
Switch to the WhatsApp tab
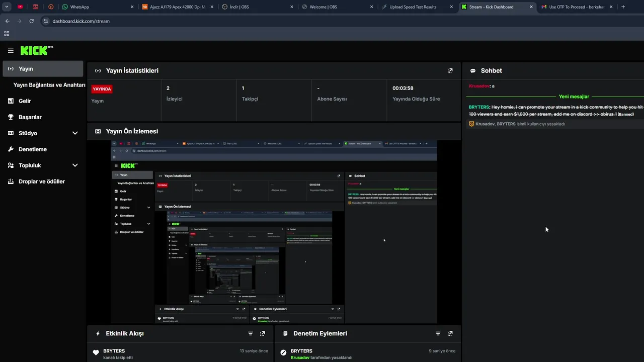point(98,7)
